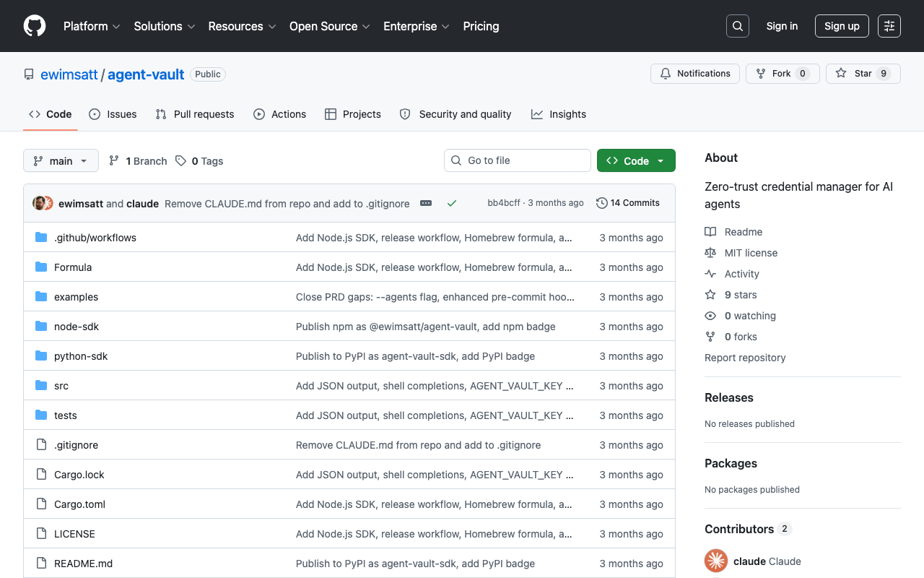Open the README.md file

click(83, 564)
